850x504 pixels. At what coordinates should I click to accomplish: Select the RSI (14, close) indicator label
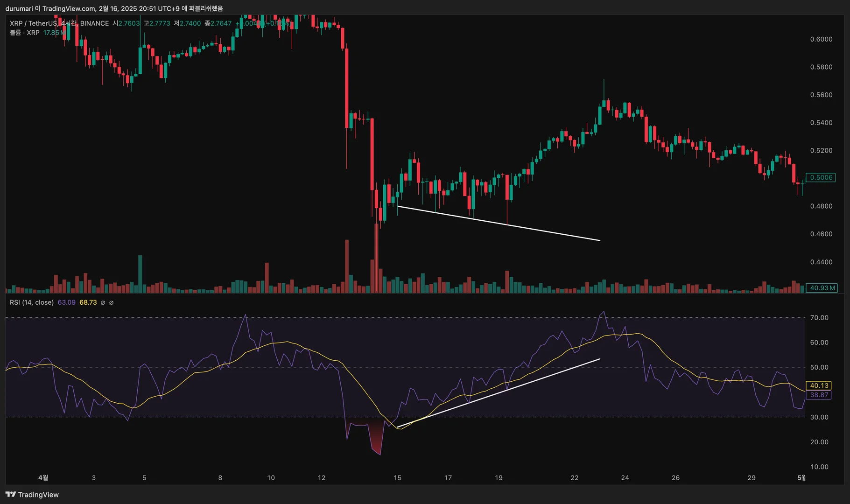click(32, 302)
